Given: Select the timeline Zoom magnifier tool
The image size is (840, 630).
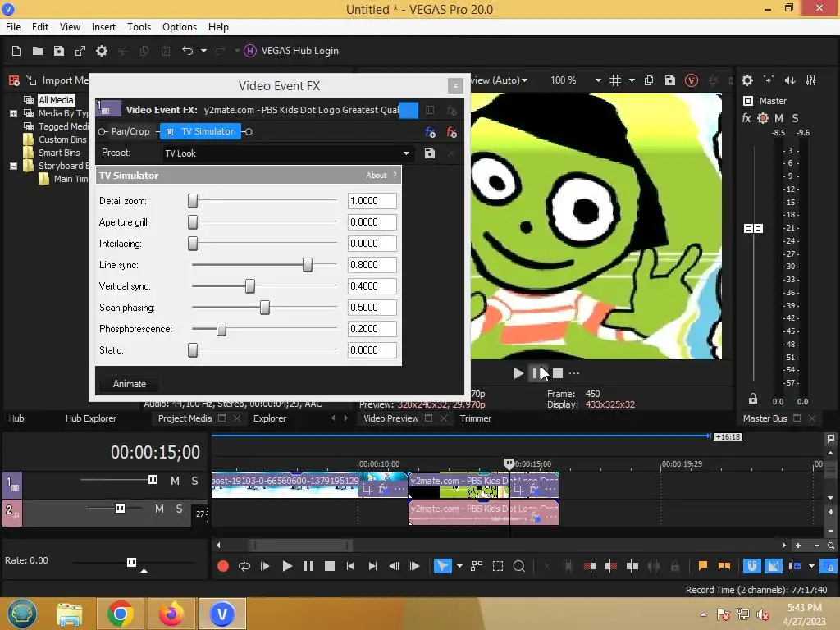Looking at the screenshot, I should coord(519,566).
